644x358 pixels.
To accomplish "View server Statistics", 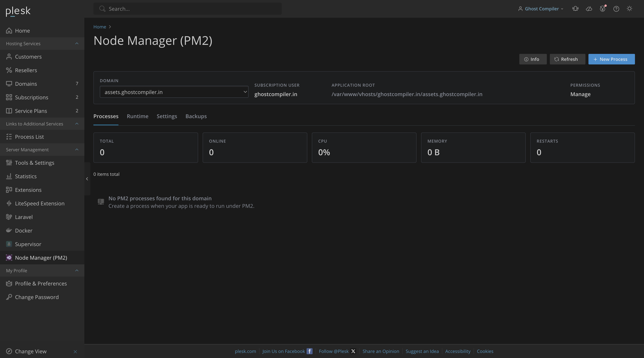I will [x=42, y=176].
